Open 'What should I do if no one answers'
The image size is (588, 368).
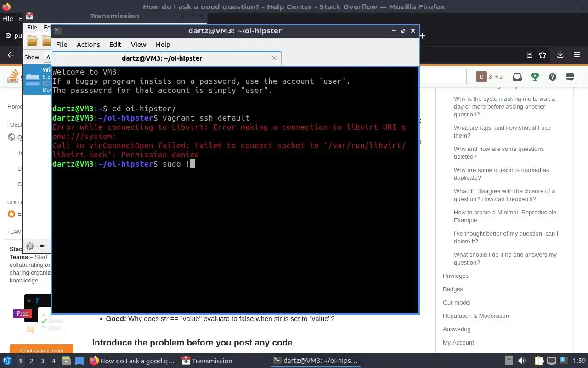(505, 259)
